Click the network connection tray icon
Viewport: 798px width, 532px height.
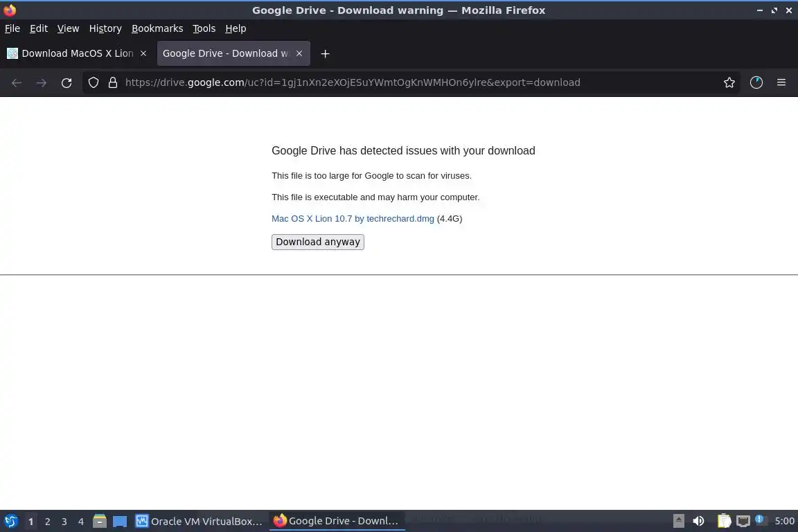(x=743, y=521)
